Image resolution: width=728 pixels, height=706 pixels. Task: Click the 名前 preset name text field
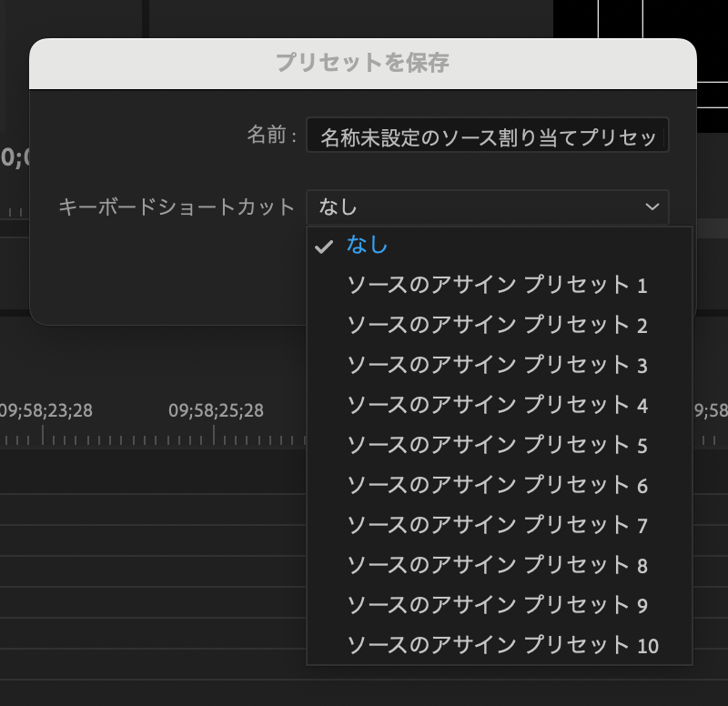(487, 136)
